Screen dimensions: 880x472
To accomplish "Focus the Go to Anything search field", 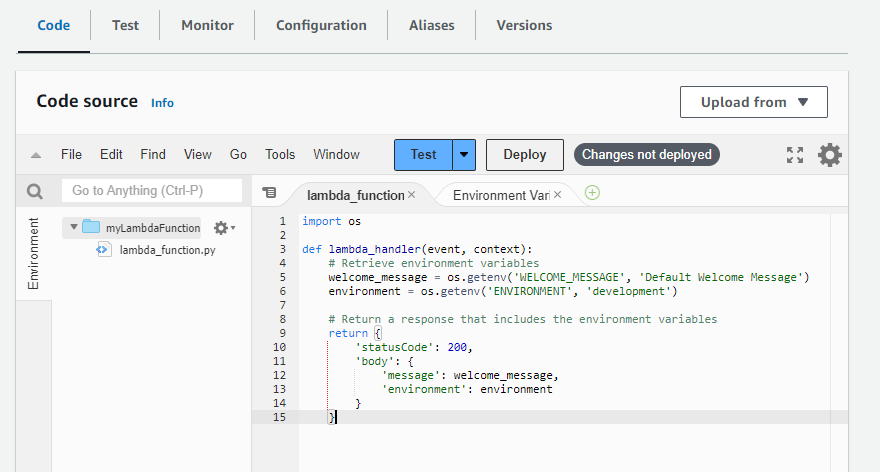I will 152,190.
